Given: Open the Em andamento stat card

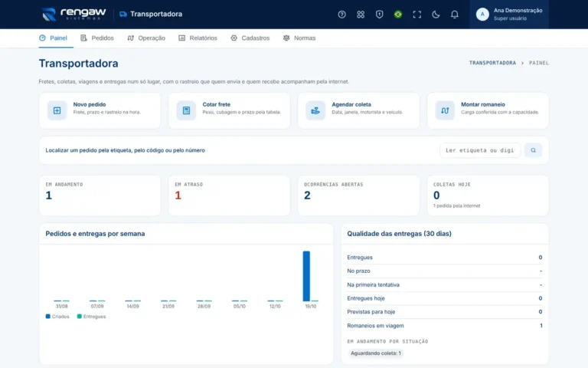Looking at the screenshot, I should [x=100, y=195].
